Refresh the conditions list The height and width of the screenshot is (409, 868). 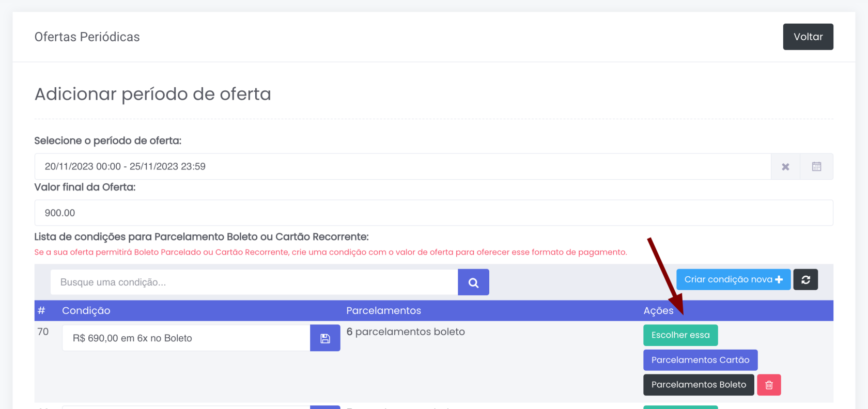[x=805, y=279]
